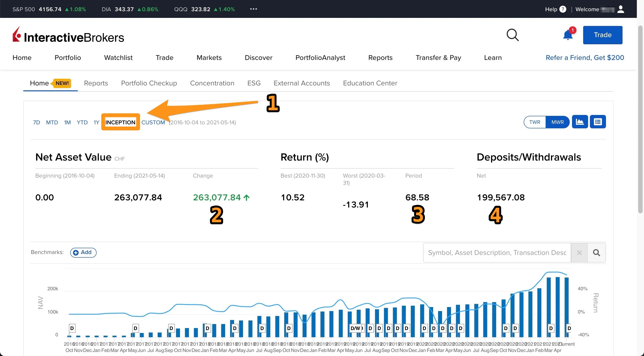Screen dimensions: 644x356
Task: Open the Learn menu
Action: pos(493,57)
